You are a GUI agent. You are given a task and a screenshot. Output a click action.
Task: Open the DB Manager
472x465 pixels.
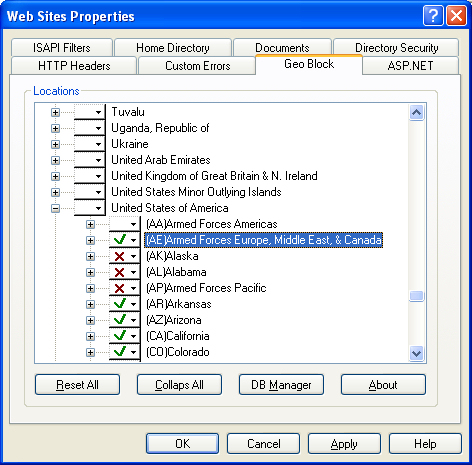[281, 385]
